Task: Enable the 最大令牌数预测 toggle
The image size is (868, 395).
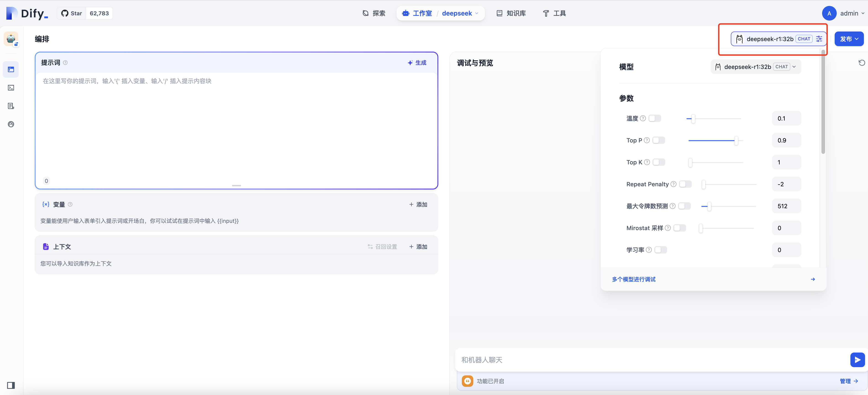Action: click(684, 206)
